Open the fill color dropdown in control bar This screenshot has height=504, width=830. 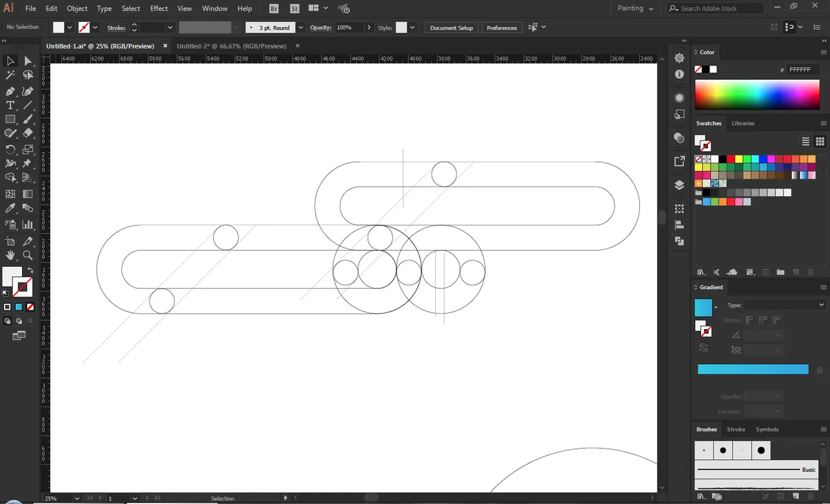(69, 28)
